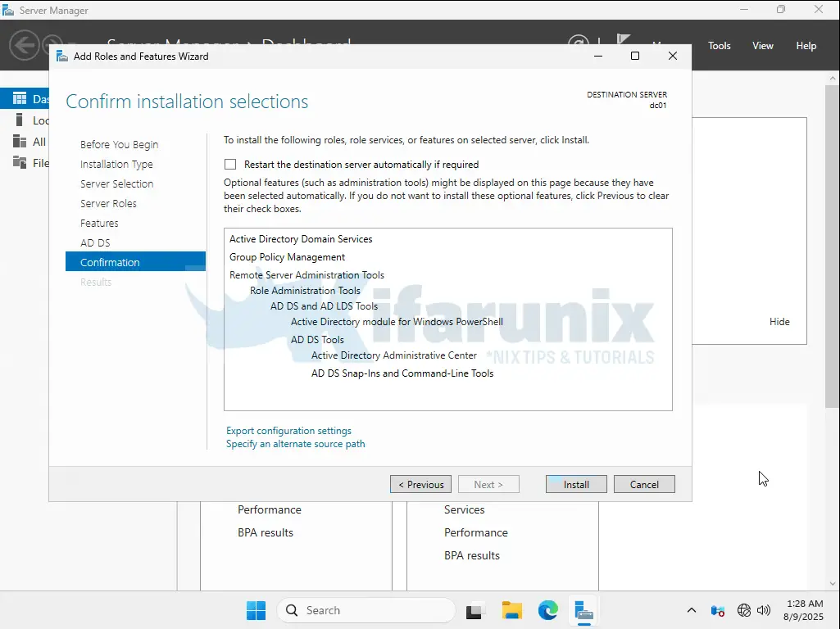Select Server Selection wizard step
Screen dimensions: 840x629
point(117,183)
